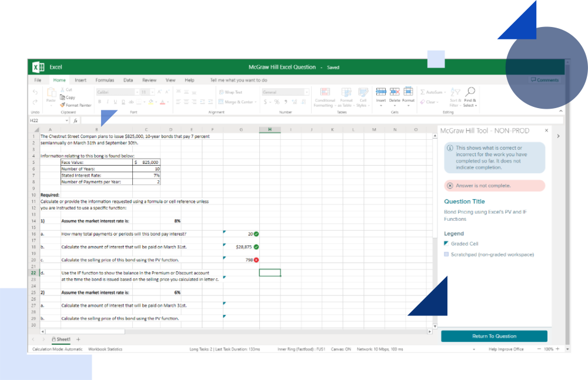Open the File tab
588x380 pixels.
(x=38, y=80)
